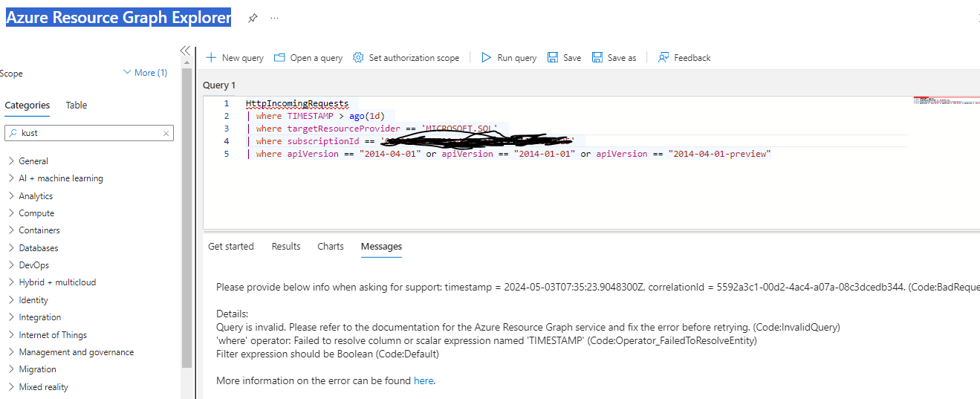Open the Results tab

click(x=286, y=247)
